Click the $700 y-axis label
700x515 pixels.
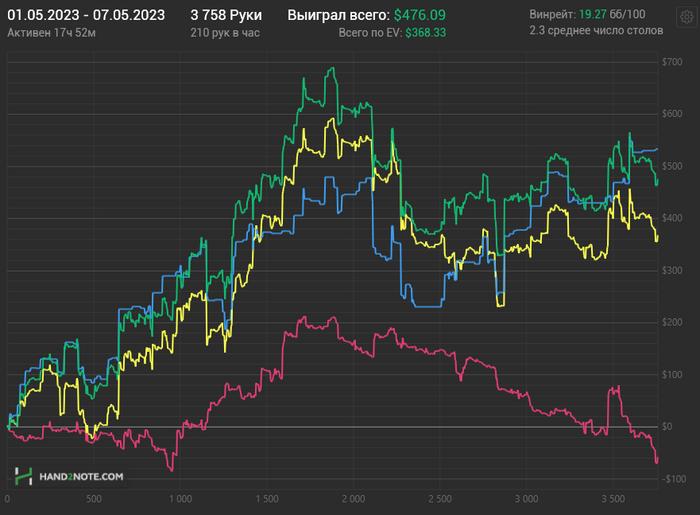pyautogui.click(x=672, y=62)
